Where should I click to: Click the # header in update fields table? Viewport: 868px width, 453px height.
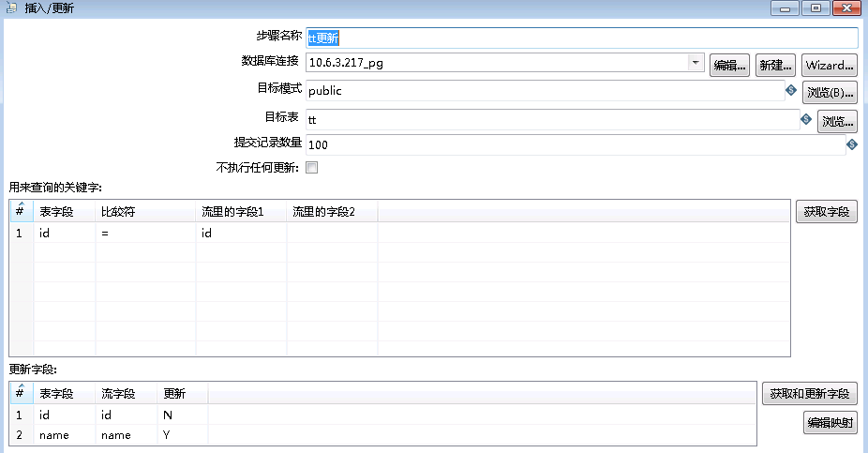21,394
